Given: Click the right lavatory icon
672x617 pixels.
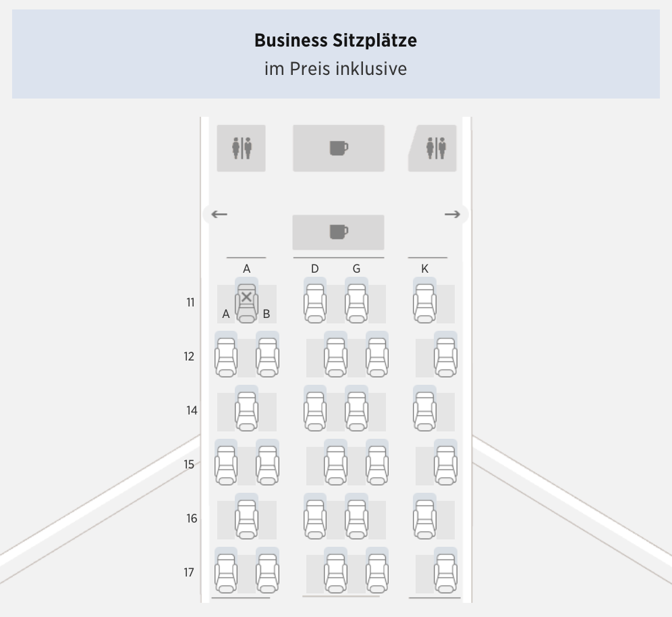Looking at the screenshot, I should pos(435,148).
